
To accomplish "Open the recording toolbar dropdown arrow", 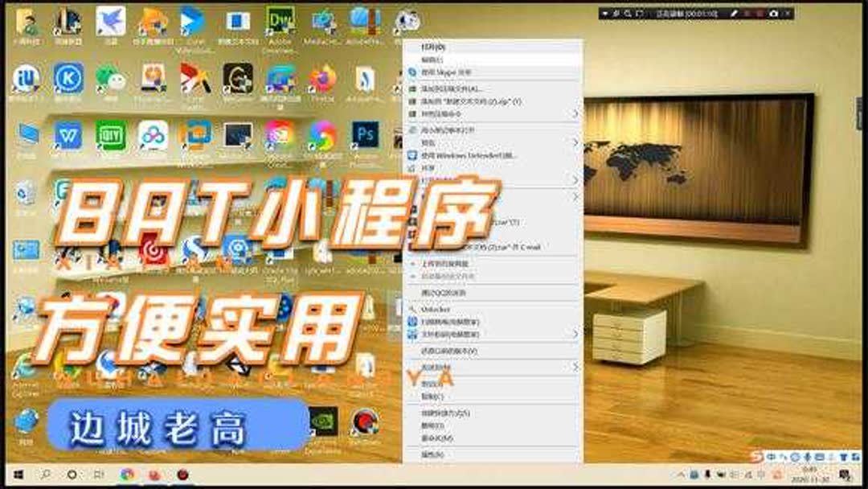I will pyautogui.click(x=605, y=14).
